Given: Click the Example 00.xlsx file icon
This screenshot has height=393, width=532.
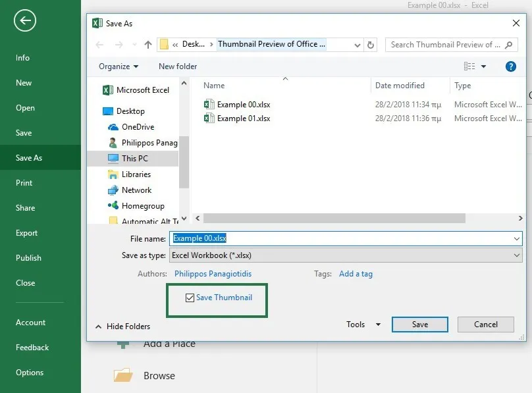Looking at the screenshot, I should 209,104.
